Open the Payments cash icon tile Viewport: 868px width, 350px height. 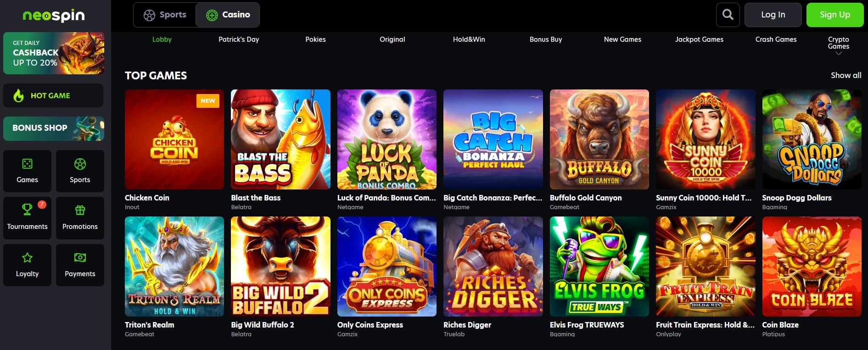(x=80, y=265)
